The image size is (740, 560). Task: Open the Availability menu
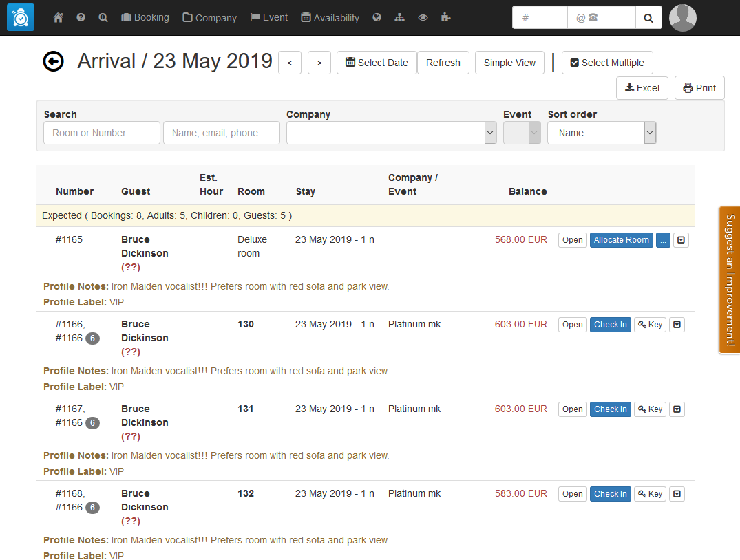330,18
